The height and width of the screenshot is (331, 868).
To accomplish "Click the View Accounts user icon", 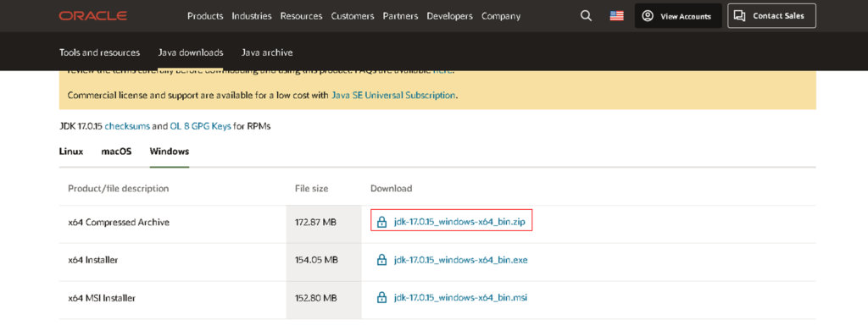I will tap(648, 16).
